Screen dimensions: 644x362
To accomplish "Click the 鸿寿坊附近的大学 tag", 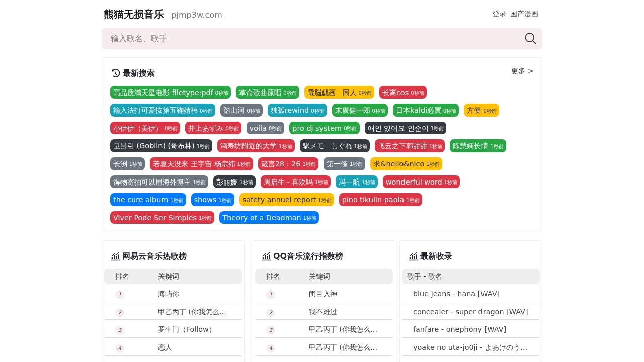I will pos(256,146).
